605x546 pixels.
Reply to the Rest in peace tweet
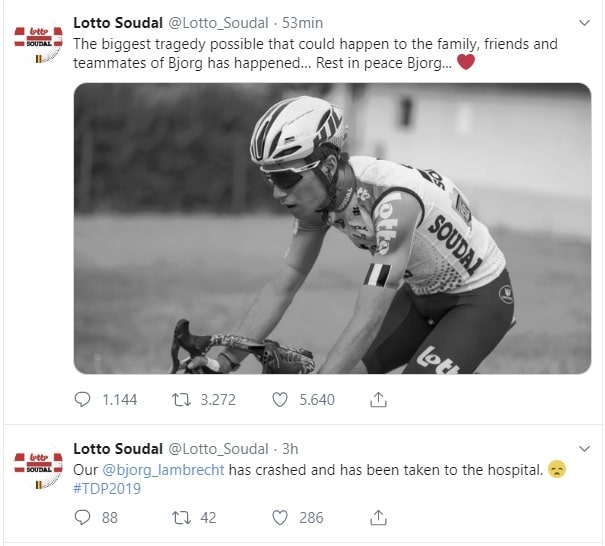(x=83, y=399)
